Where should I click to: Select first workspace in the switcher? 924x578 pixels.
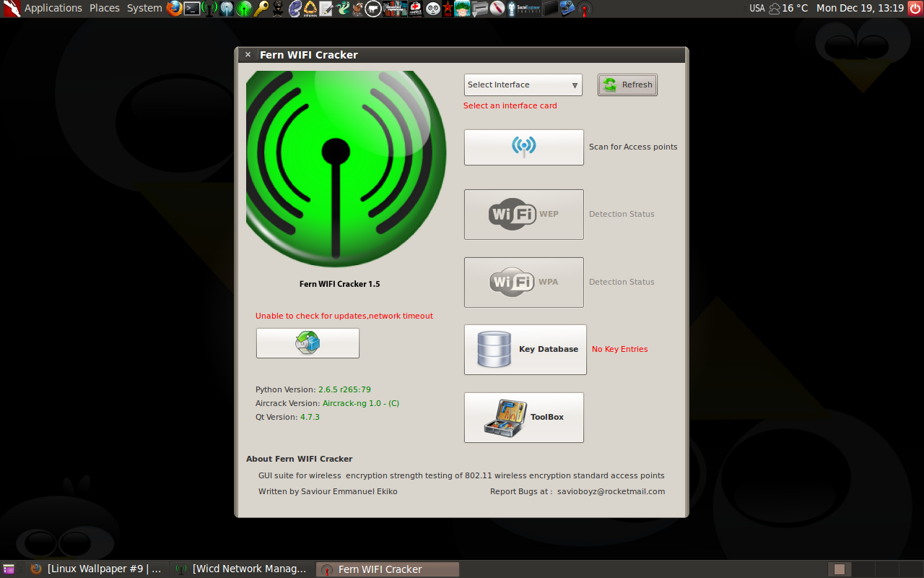click(x=839, y=569)
